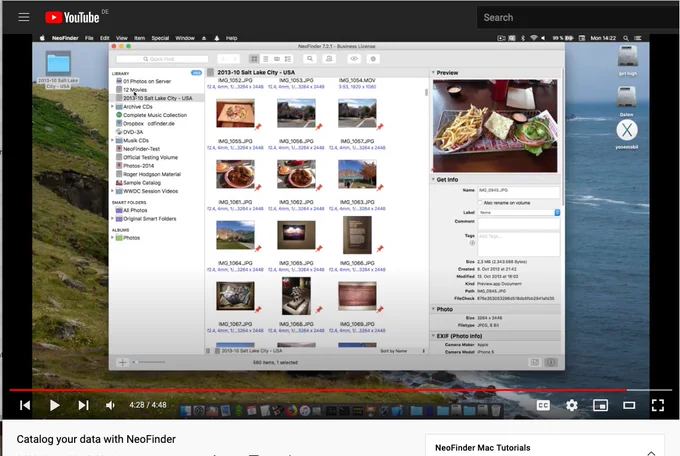680x456 pixels.
Task: Click the Quick Find search field in NeoFinder
Action: (162, 59)
